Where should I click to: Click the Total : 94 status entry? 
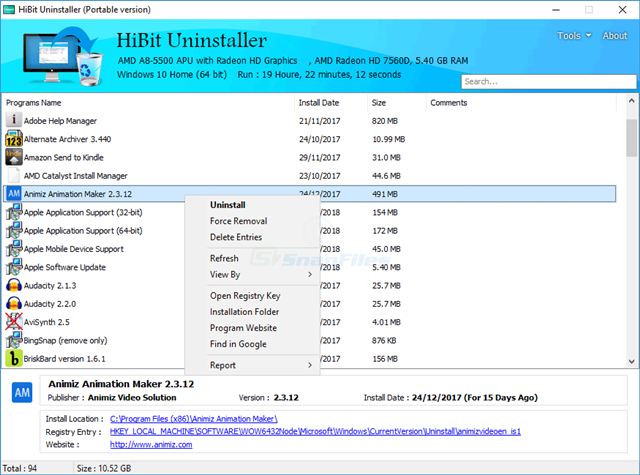(20, 468)
